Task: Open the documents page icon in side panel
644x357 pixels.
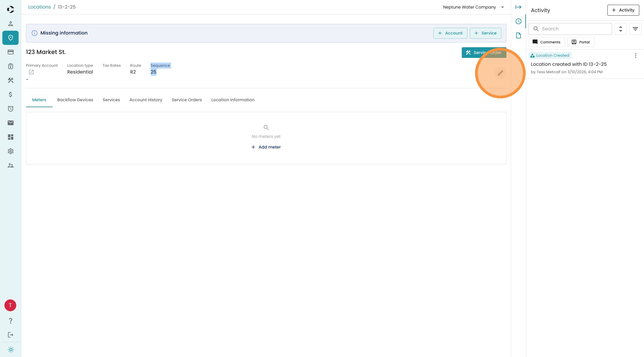Action: click(518, 35)
